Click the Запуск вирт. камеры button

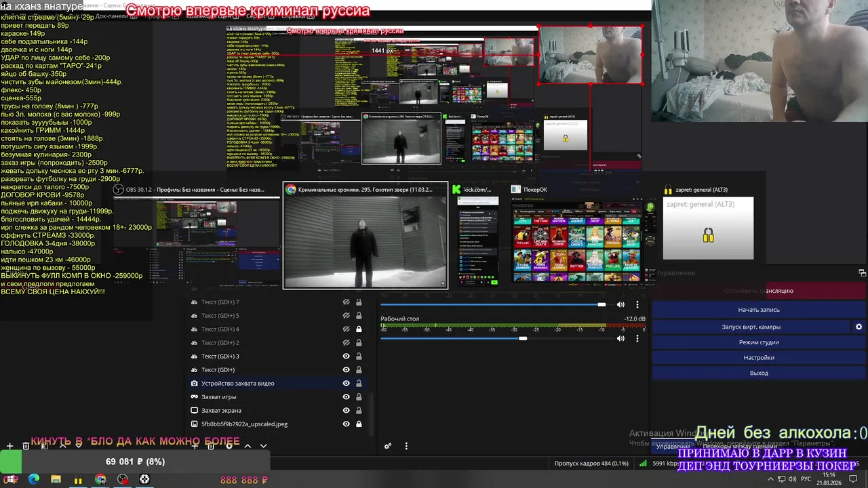(x=751, y=327)
